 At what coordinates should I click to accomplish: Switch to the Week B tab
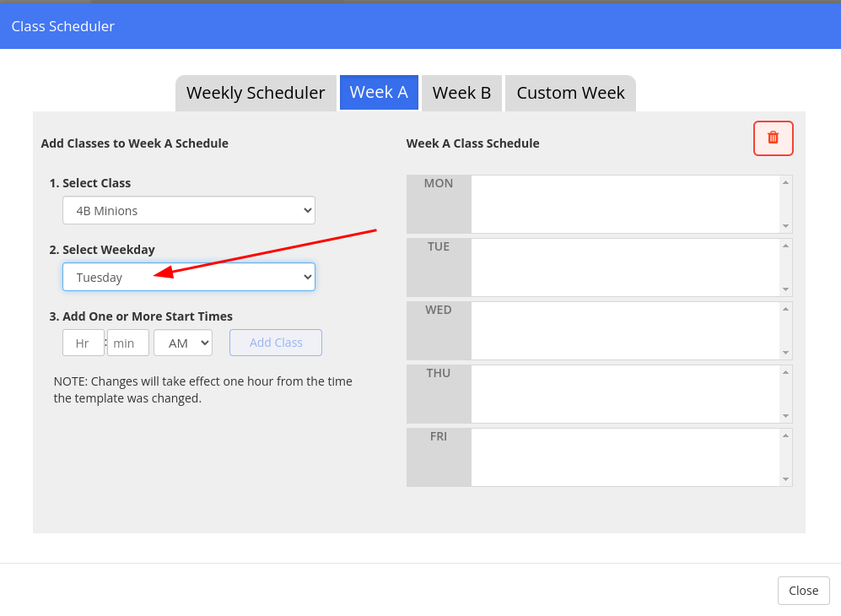click(x=461, y=93)
